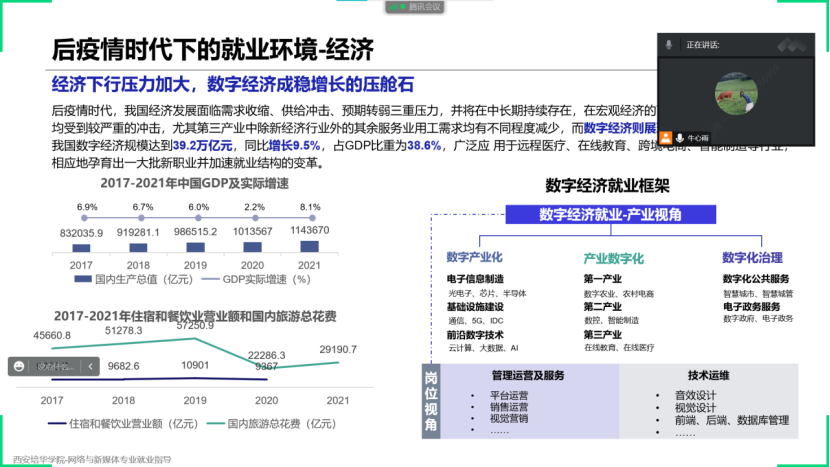The width and height of the screenshot is (830, 467).
Task: Click the orange host badge icon
Action: [667, 137]
